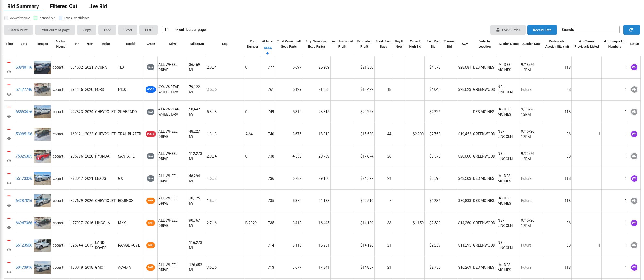The height and width of the screenshot is (280, 644).
Task: Toggle eye icon for Trailblazer lot 53985196
Action: 9,139
